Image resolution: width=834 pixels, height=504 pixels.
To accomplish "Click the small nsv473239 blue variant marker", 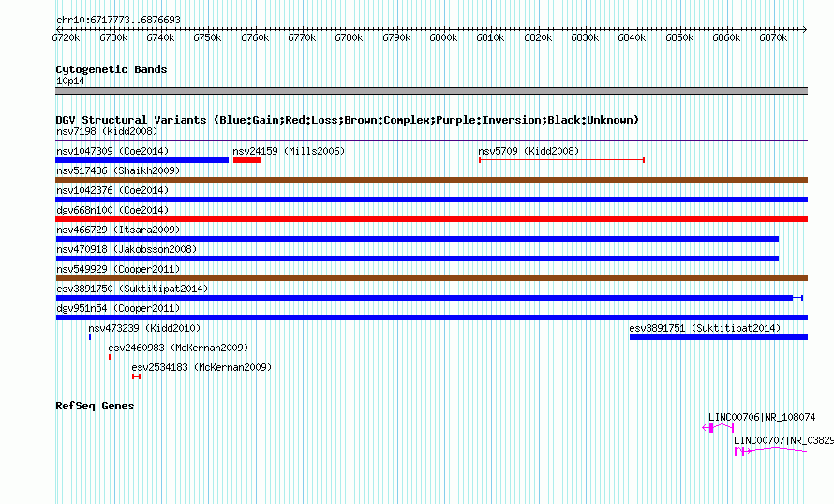I will (90, 337).
